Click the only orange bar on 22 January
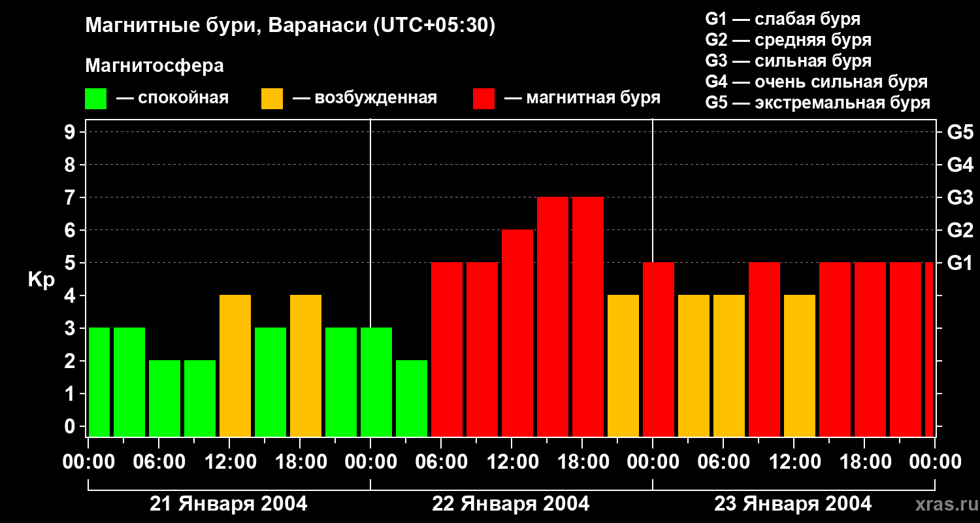Image resolution: width=980 pixels, height=523 pixels. pos(623,366)
